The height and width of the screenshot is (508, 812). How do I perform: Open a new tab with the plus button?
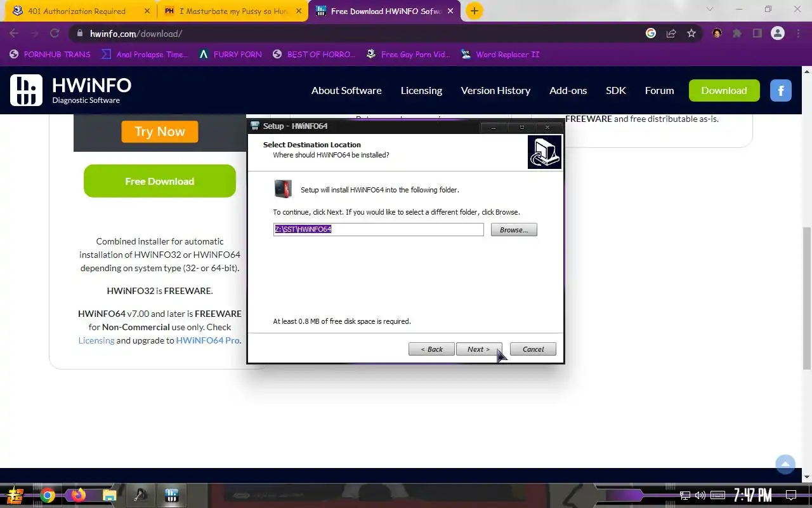tap(474, 11)
